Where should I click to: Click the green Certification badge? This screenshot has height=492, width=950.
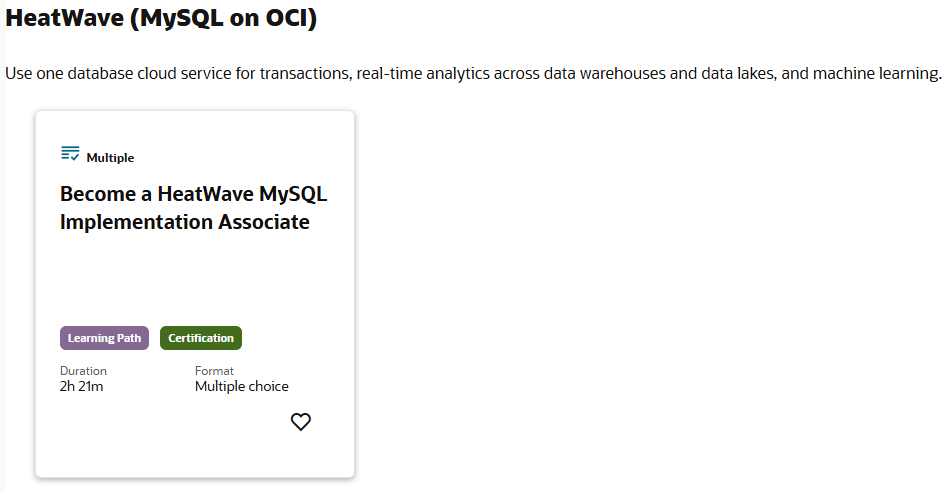point(201,338)
